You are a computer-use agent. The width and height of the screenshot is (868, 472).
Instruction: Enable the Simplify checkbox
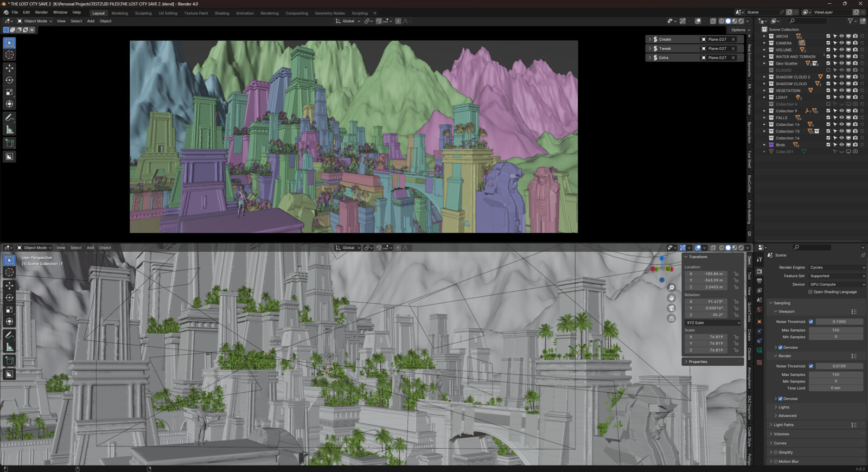click(x=776, y=452)
